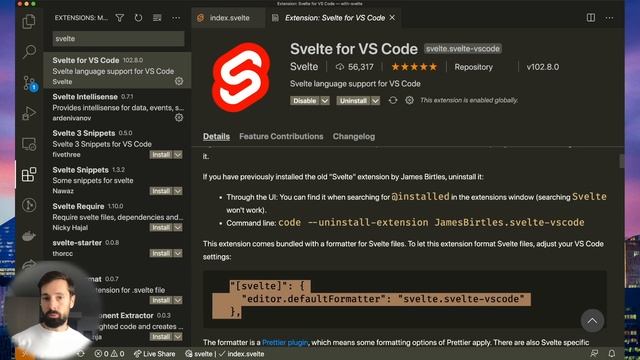Click sync icon beside Uninstall button
The height and width of the screenshot is (360, 640).
click(393, 100)
